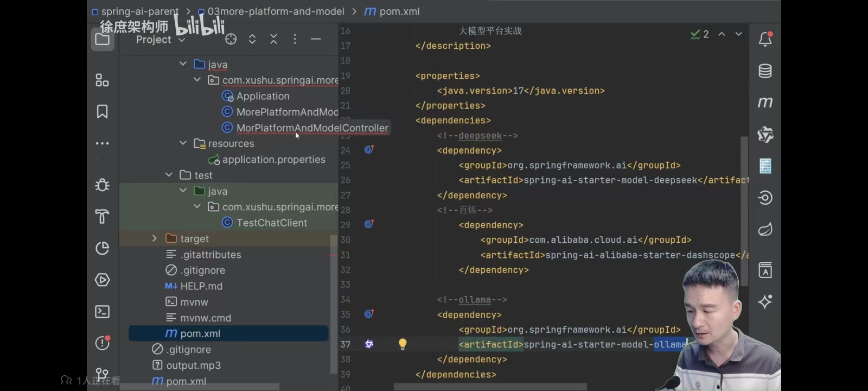Click the editor vertical scrollbar
The width and height of the screenshot is (868, 391).
point(744,212)
